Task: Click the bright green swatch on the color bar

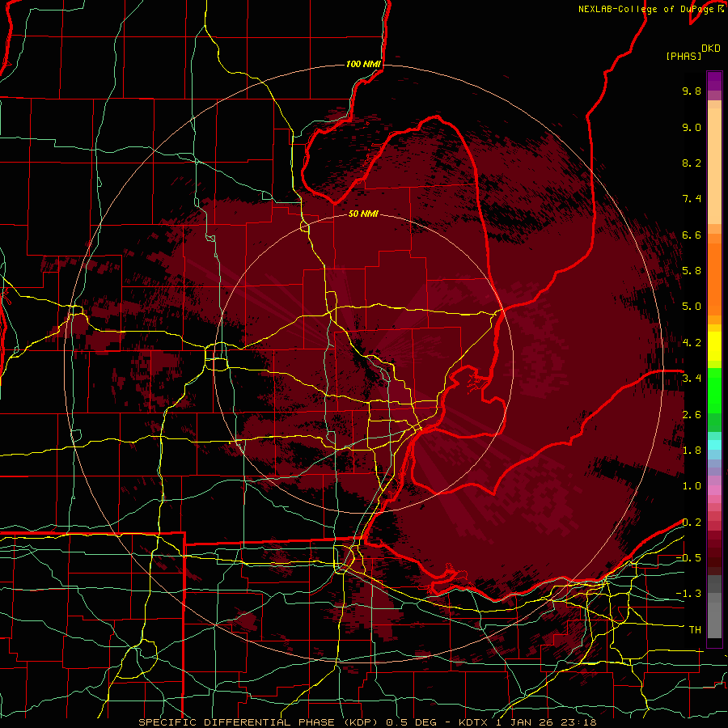Action: 714,390
